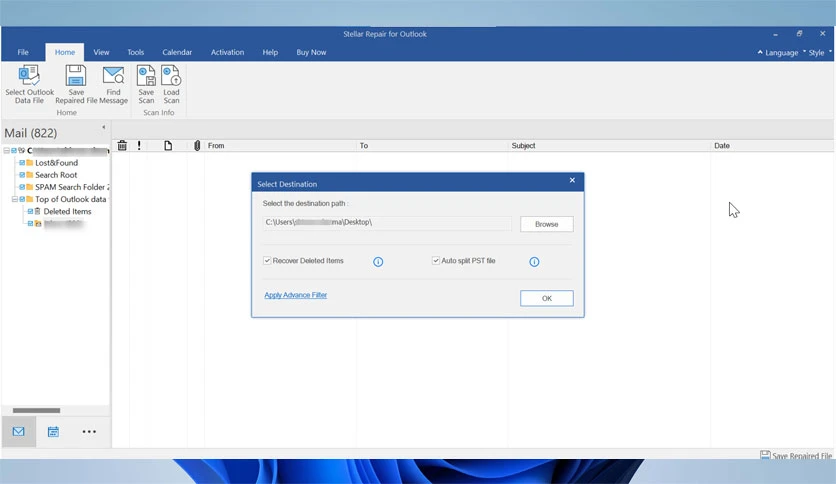Open the Tools tab

pos(135,52)
